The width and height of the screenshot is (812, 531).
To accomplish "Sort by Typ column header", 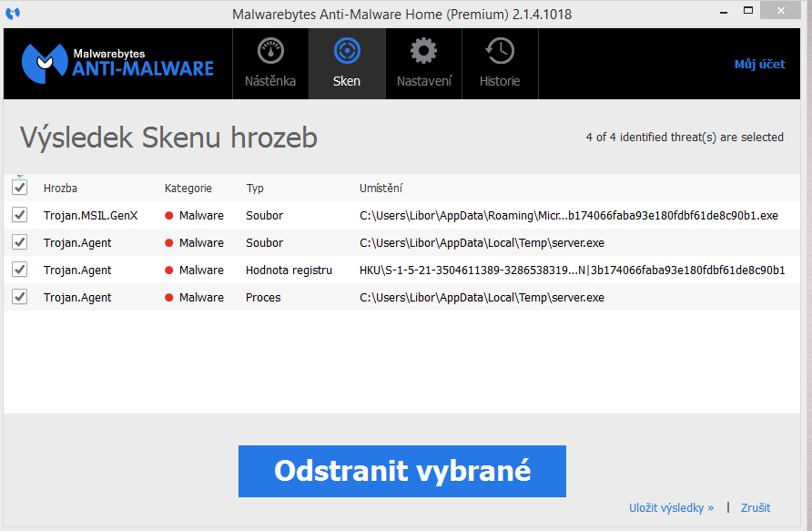I will coord(255,188).
